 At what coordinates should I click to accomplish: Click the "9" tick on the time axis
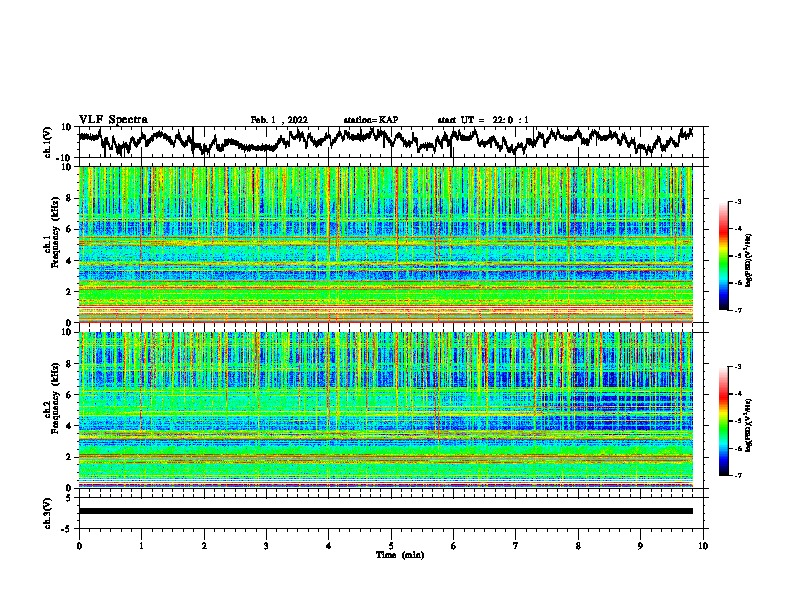point(640,546)
